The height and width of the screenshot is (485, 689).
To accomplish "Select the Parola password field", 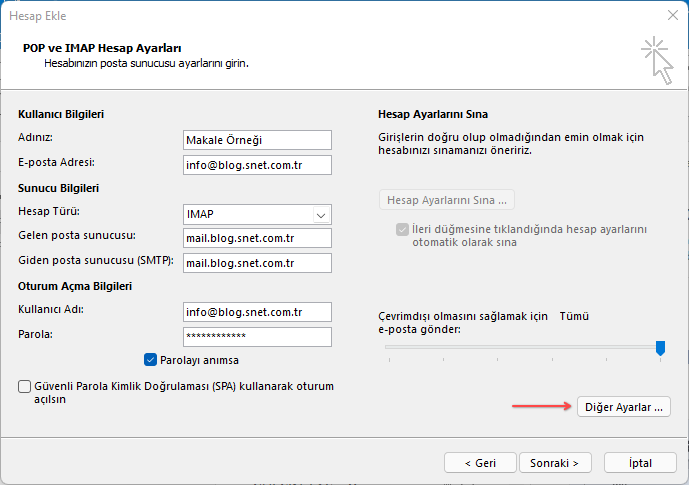I will coord(257,337).
